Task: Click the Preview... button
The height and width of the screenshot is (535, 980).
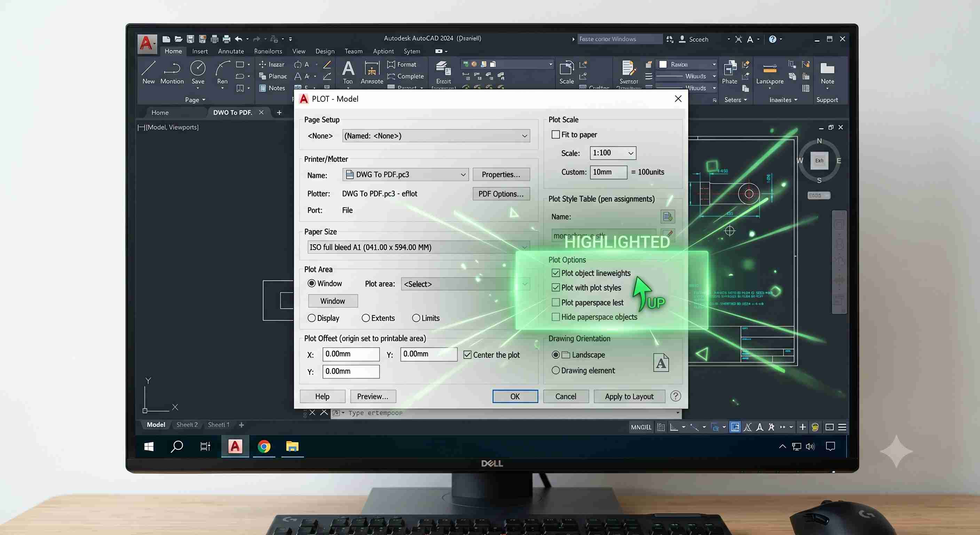Action: click(373, 396)
